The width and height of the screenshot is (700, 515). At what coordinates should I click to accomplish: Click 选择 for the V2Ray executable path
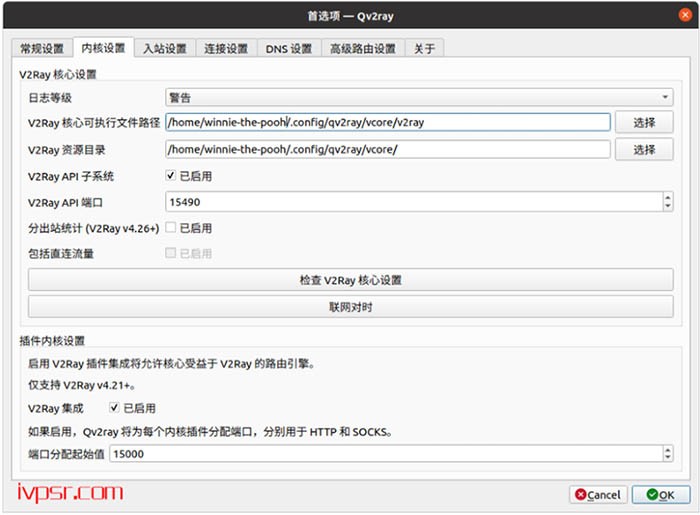tap(644, 122)
